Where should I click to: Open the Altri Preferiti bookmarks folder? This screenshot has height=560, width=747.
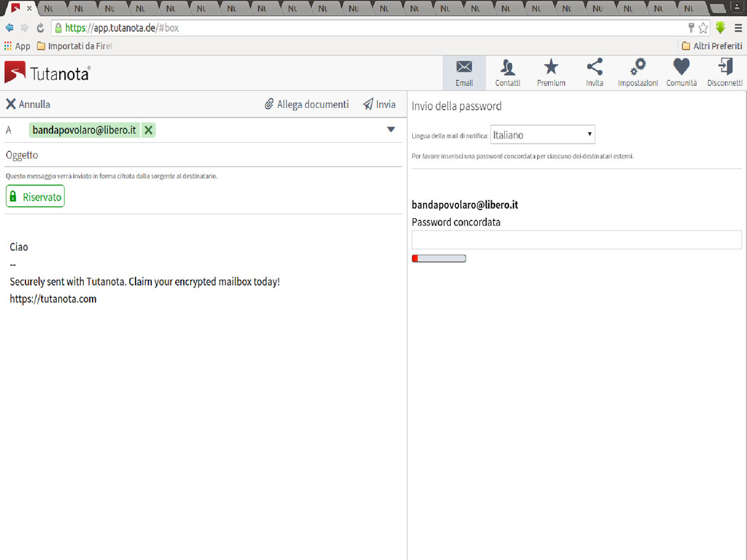coord(712,46)
